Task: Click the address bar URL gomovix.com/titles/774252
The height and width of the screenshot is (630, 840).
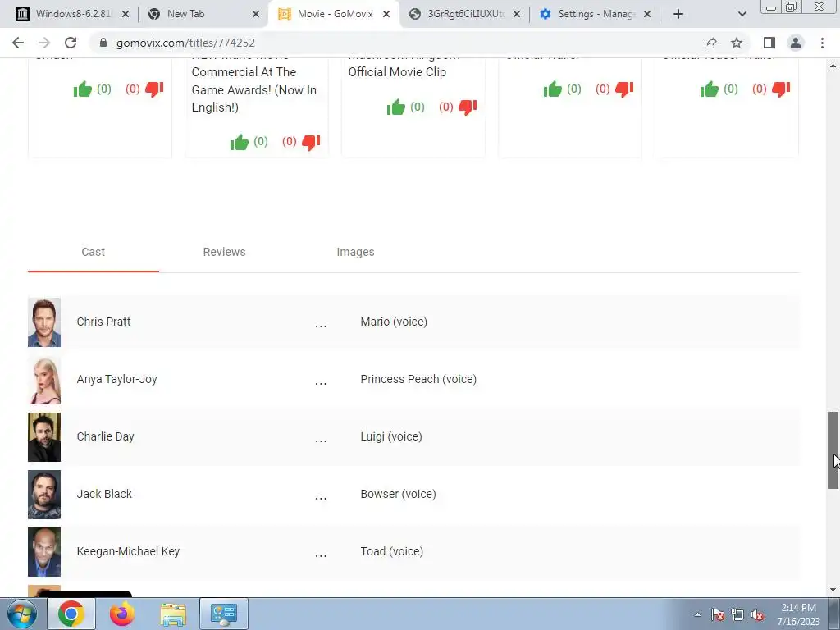Action: click(185, 43)
